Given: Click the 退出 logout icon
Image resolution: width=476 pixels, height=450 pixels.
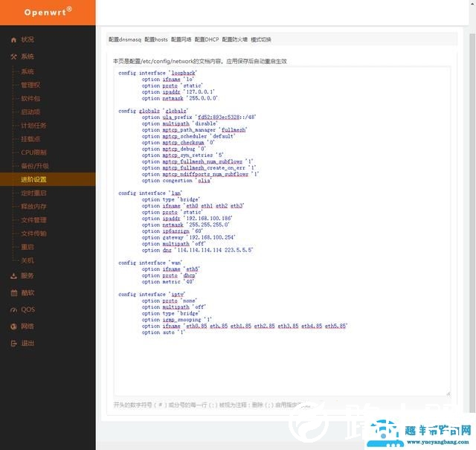Looking at the screenshot, I should pos(13,344).
